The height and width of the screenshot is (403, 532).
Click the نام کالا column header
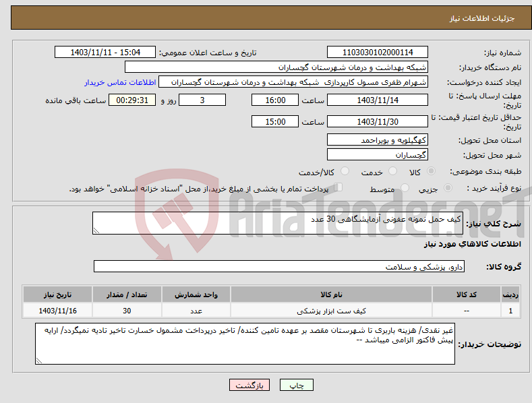click(x=331, y=294)
